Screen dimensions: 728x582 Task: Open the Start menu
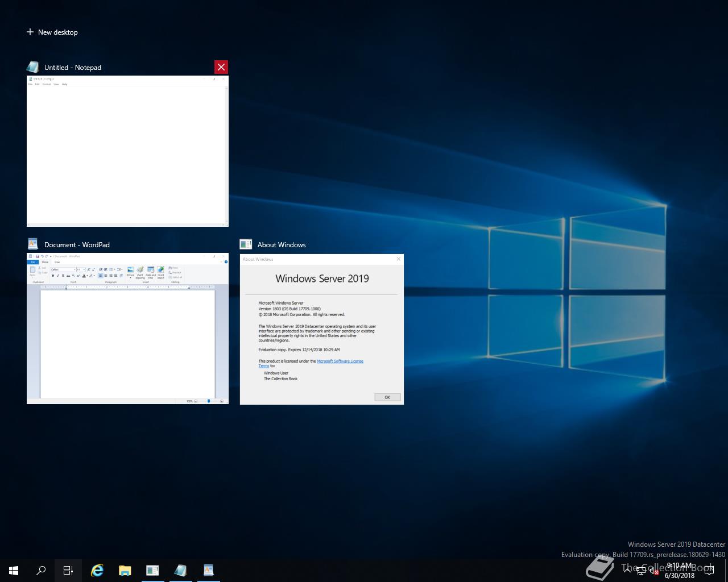[x=14, y=570]
